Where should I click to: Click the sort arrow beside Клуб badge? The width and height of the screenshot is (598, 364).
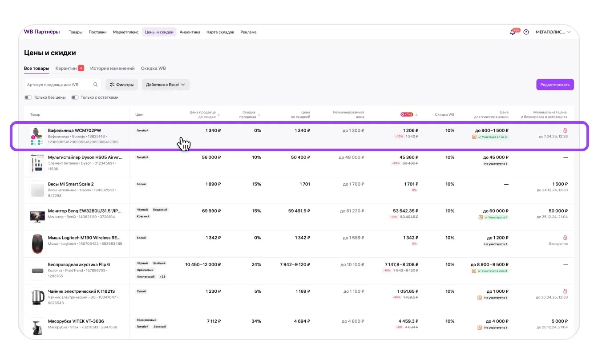point(416,114)
